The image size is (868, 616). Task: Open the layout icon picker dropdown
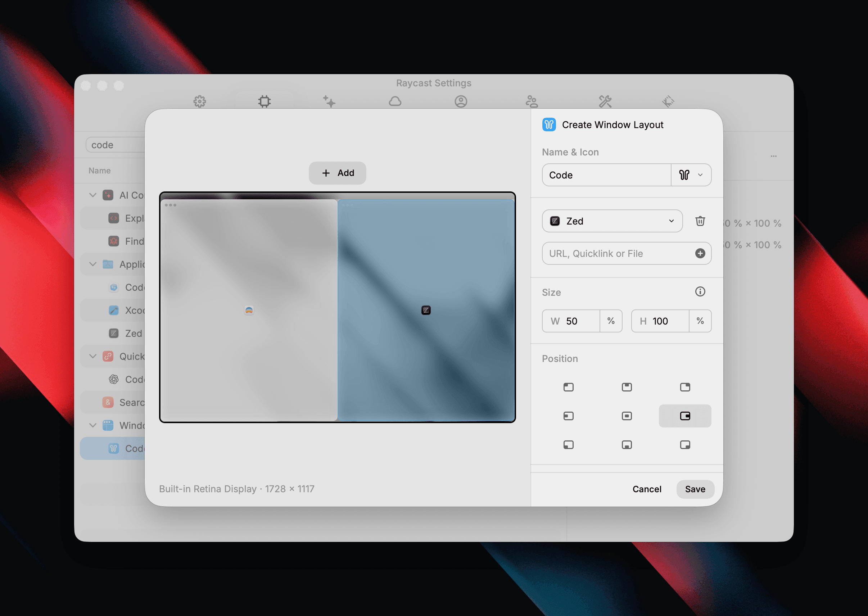click(x=691, y=175)
